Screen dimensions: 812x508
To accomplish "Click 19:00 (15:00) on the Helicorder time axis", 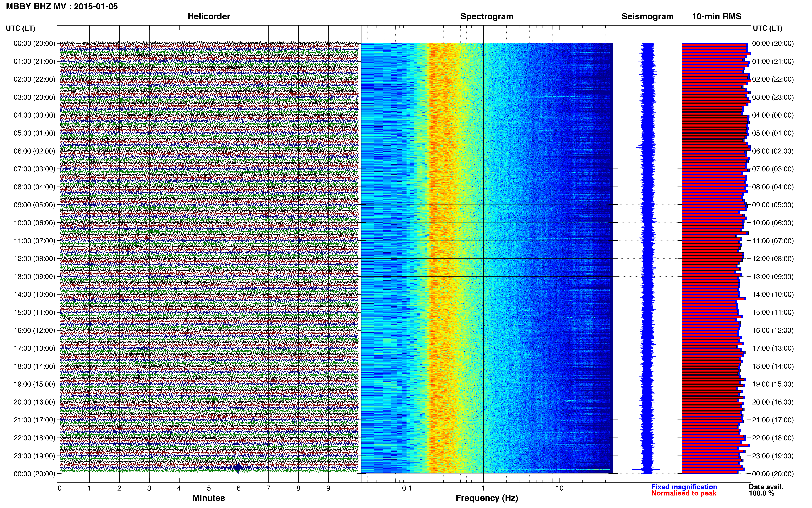I will pyautogui.click(x=34, y=384).
